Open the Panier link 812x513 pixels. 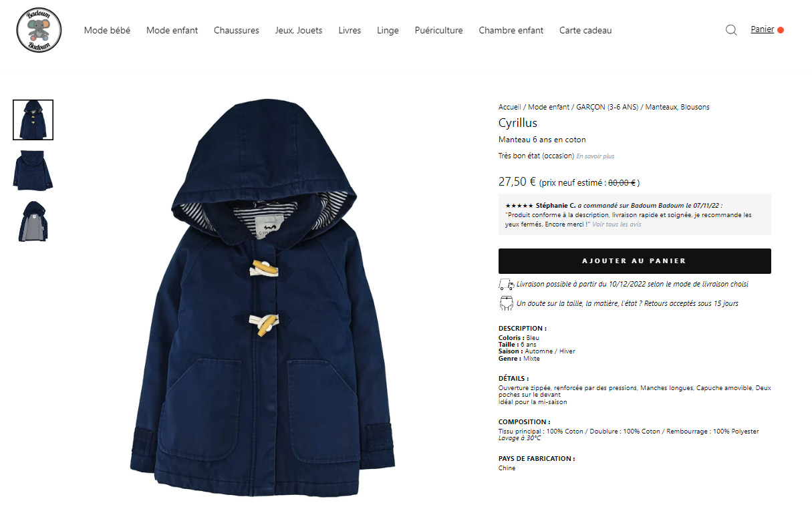762,29
